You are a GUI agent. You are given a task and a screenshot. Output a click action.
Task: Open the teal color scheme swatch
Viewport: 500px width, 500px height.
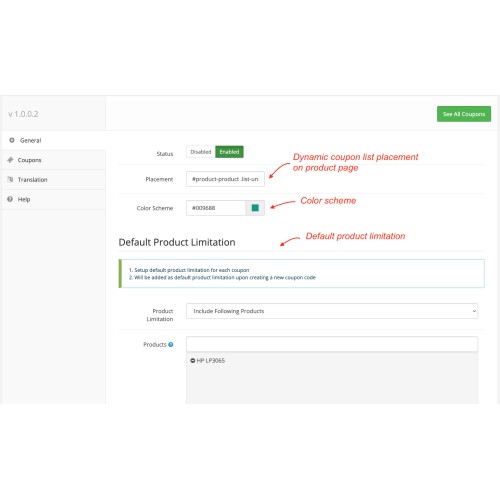[x=255, y=208]
